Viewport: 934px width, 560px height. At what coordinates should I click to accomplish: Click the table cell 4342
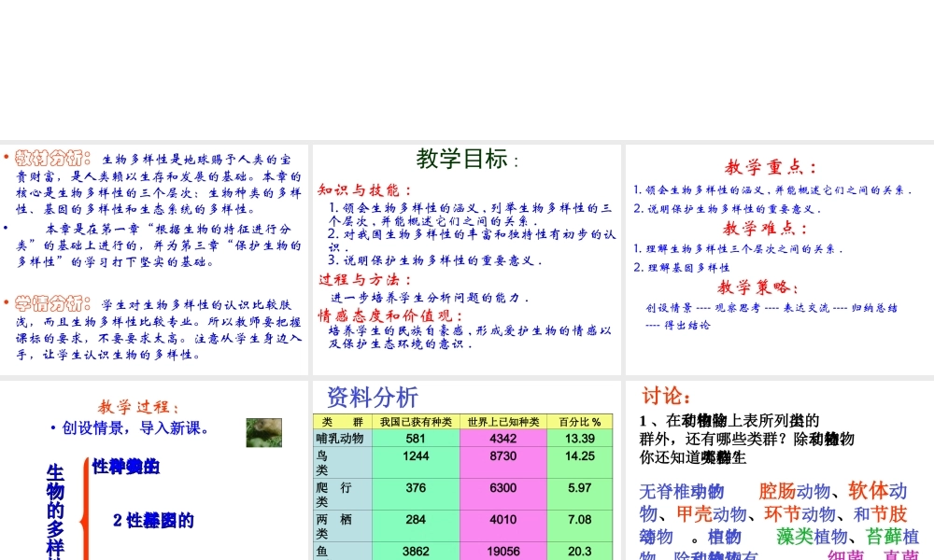(503, 439)
